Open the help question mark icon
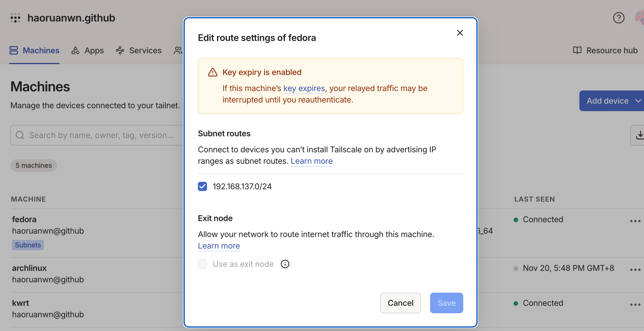The image size is (644, 331). (x=619, y=18)
